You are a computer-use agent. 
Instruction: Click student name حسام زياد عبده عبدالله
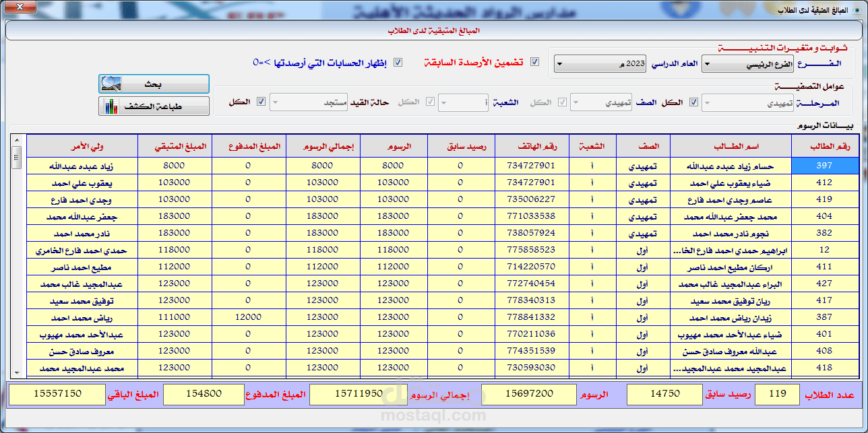pyautogui.click(x=731, y=166)
